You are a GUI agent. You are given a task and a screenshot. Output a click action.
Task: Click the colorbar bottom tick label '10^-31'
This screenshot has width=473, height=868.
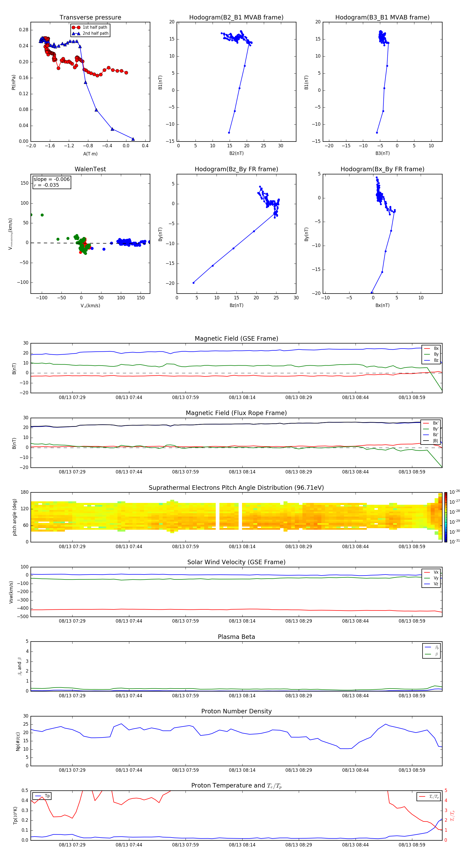455,542
